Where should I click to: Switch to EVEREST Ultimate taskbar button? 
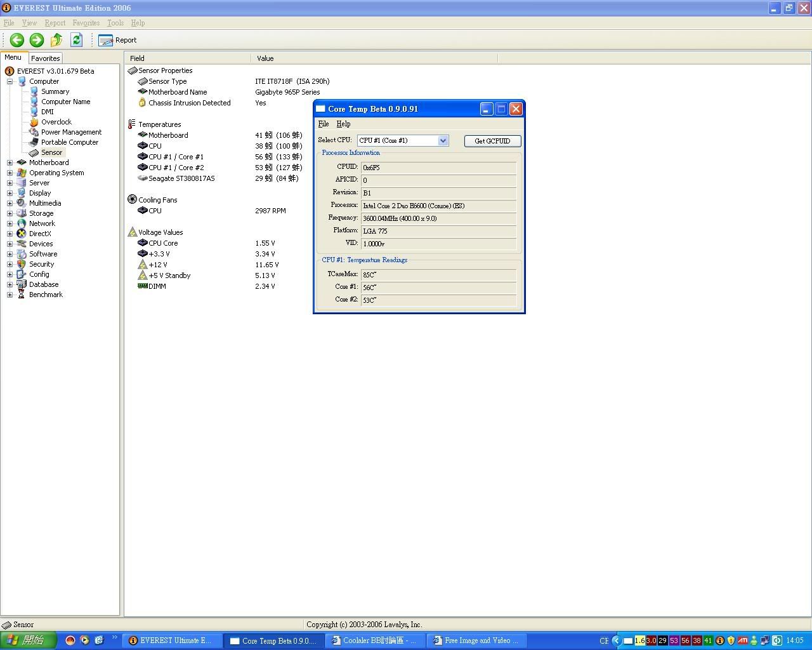tap(172, 640)
